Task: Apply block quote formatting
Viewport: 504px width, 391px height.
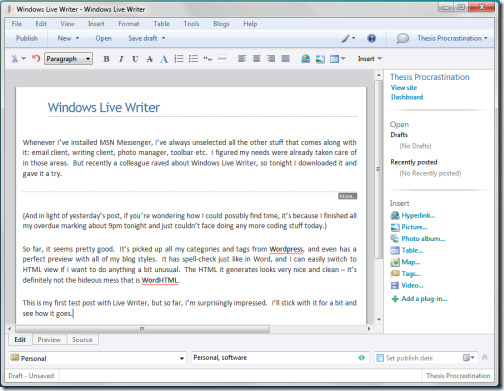Action: tap(208, 59)
